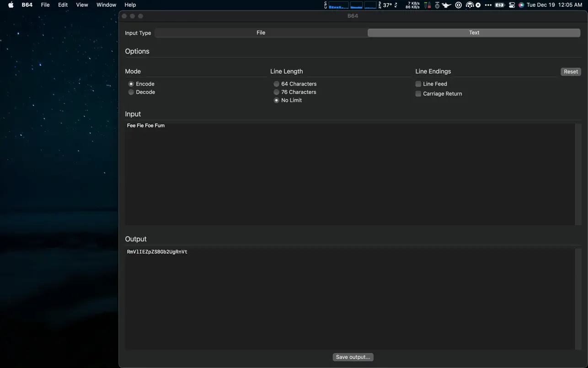
Task: Open the View menu
Action: click(82, 5)
